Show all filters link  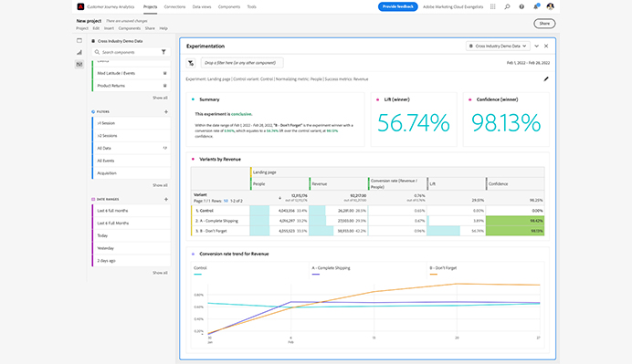coord(160,185)
